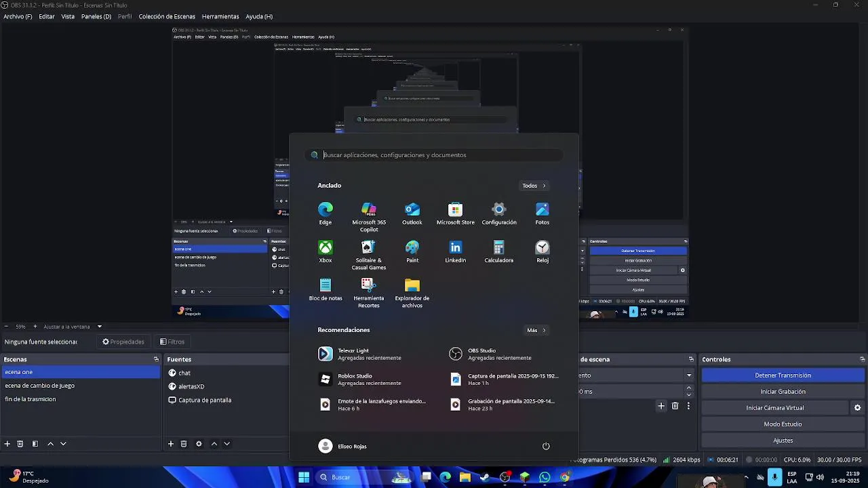Open Reloj pinned app
Screen dimensions: 868x488
pyautogui.click(x=542, y=251)
